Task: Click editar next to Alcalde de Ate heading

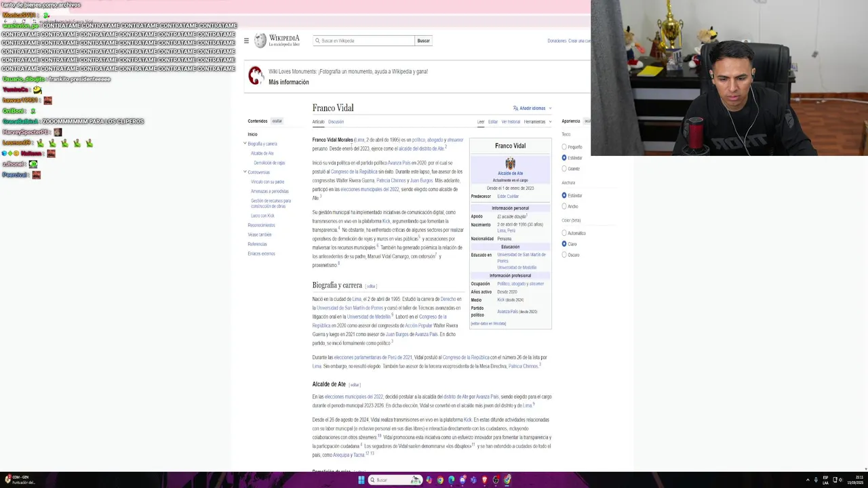Action: coord(355,385)
